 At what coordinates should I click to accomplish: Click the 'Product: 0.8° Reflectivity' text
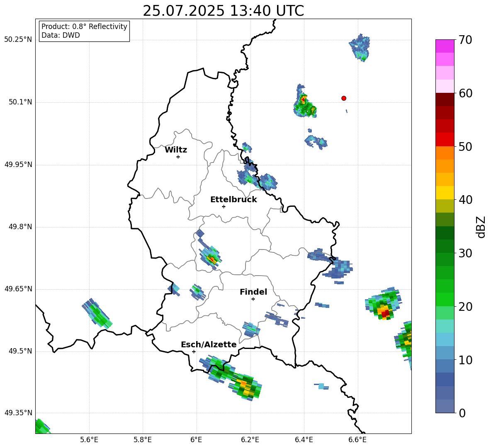[x=84, y=27]
